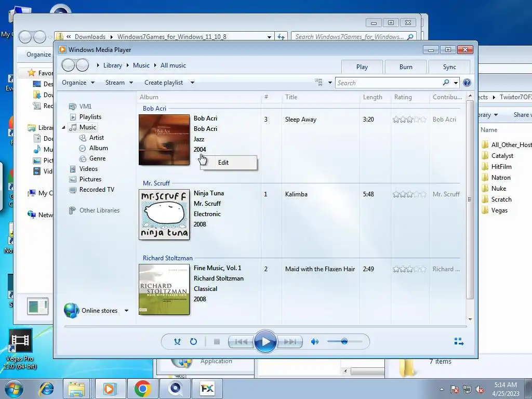Click the muted volume tray icon
This screenshot has width=532, height=399.
tap(480, 390)
